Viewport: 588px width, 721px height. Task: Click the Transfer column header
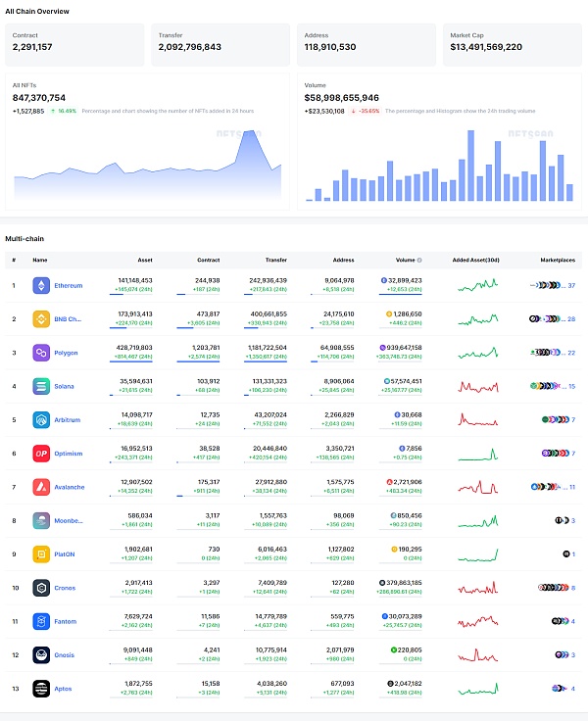click(x=276, y=261)
